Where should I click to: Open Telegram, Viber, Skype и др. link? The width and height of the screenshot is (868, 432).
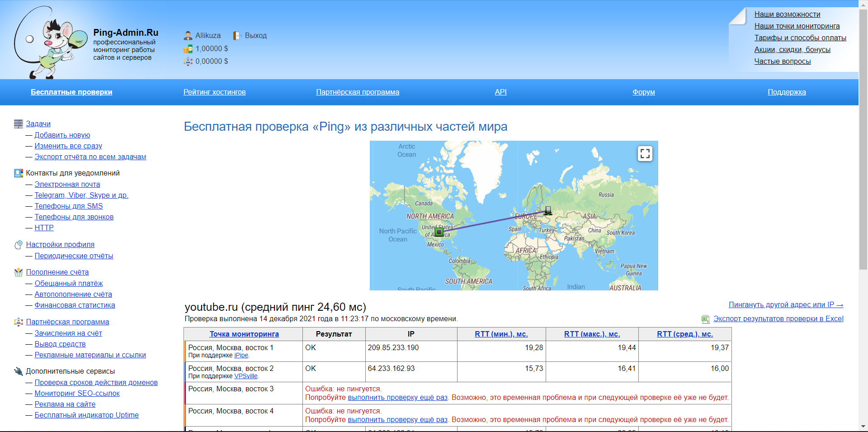click(81, 195)
